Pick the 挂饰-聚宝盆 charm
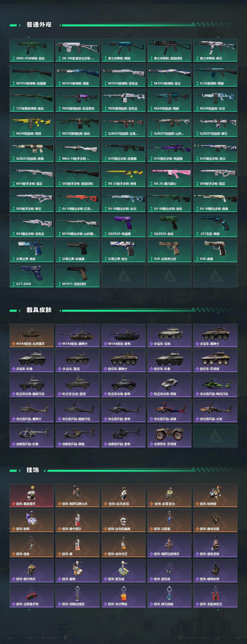This screenshot has height=644, width=247. (x=123, y=571)
